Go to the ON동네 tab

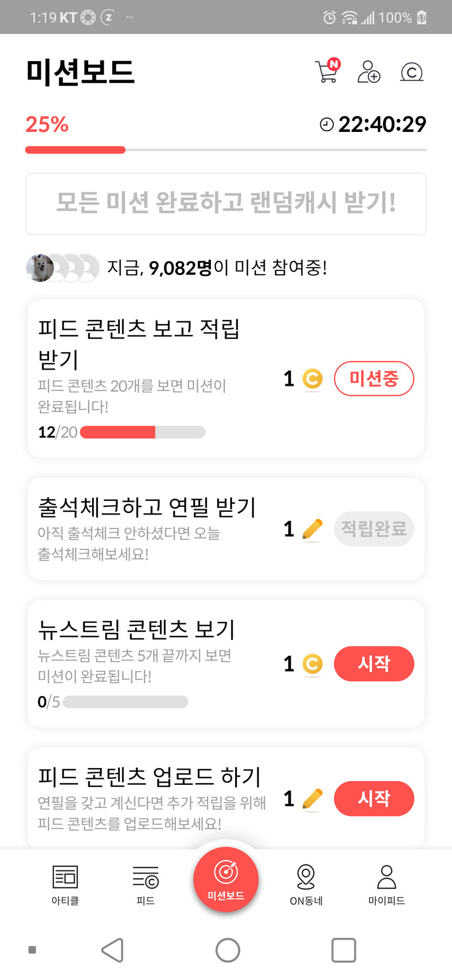click(x=306, y=884)
